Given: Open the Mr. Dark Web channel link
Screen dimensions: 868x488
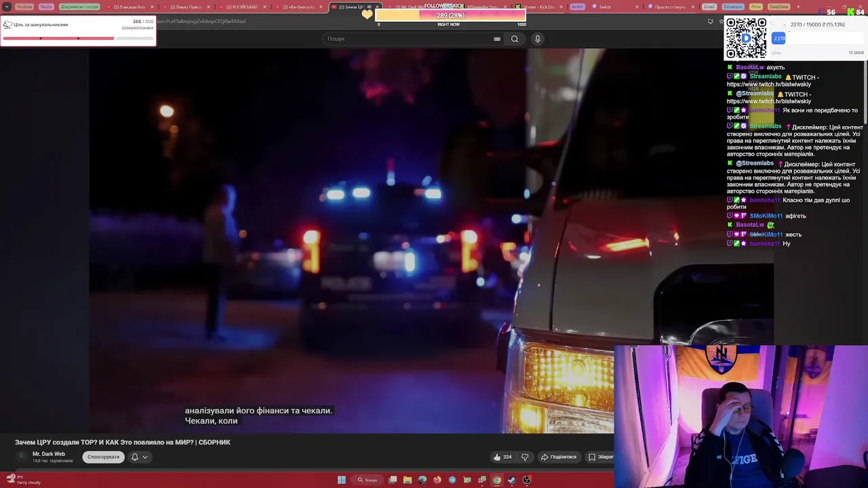Looking at the screenshot, I should pos(49,454).
